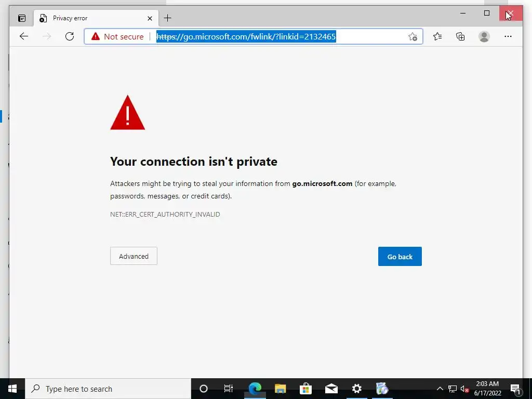Show hidden system tray icons chevron
This screenshot has width=532, height=399.
pyautogui.click(x=440, y=389)
